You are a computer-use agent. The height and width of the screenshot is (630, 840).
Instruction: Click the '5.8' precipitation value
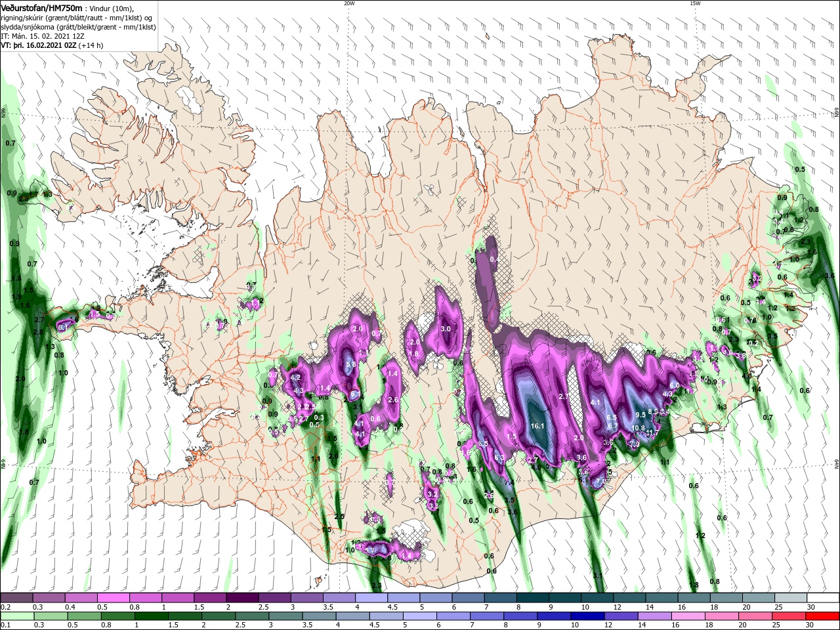pos(351,364)
